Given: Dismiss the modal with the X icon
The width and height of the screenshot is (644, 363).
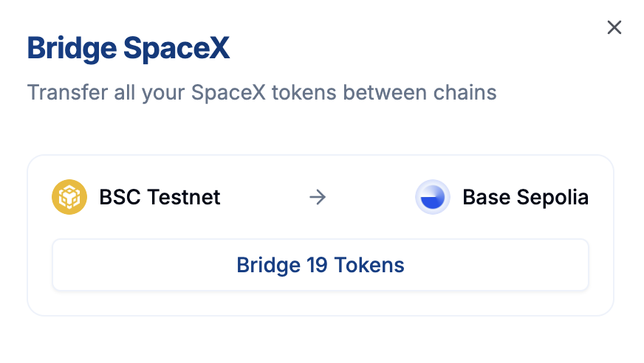Looking at the screenshot, I should click(614, 27).
